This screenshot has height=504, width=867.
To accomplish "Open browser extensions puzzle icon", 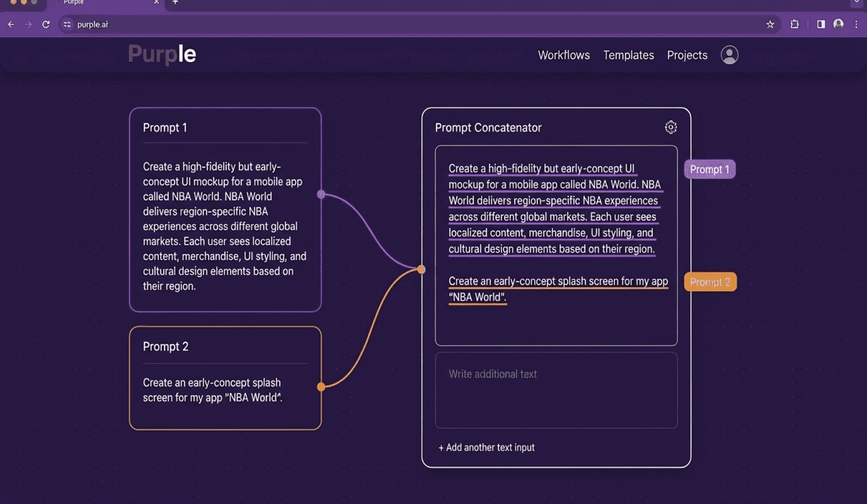I will [794, 24].
